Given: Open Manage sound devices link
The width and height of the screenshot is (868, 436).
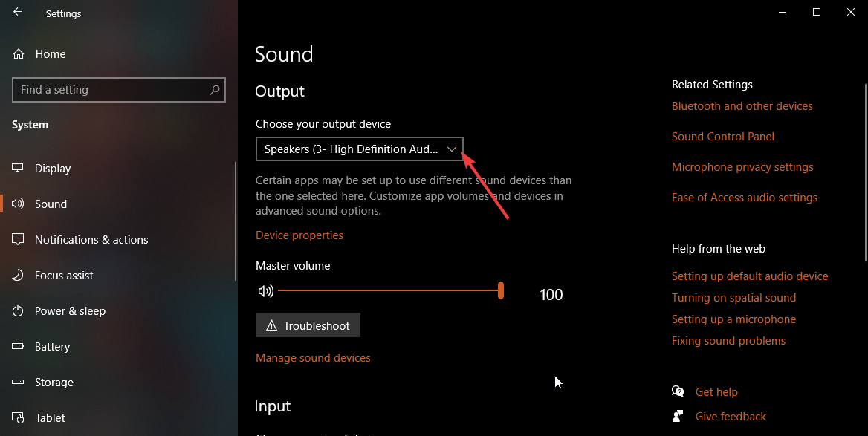Looking at the screenshot, I should coord(313,358).
